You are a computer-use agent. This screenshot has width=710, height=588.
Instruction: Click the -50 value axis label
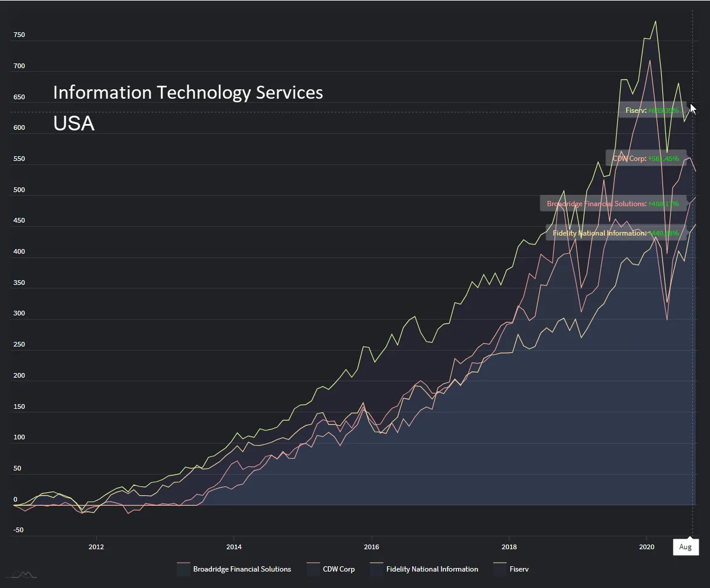click(x=18, y=530)
